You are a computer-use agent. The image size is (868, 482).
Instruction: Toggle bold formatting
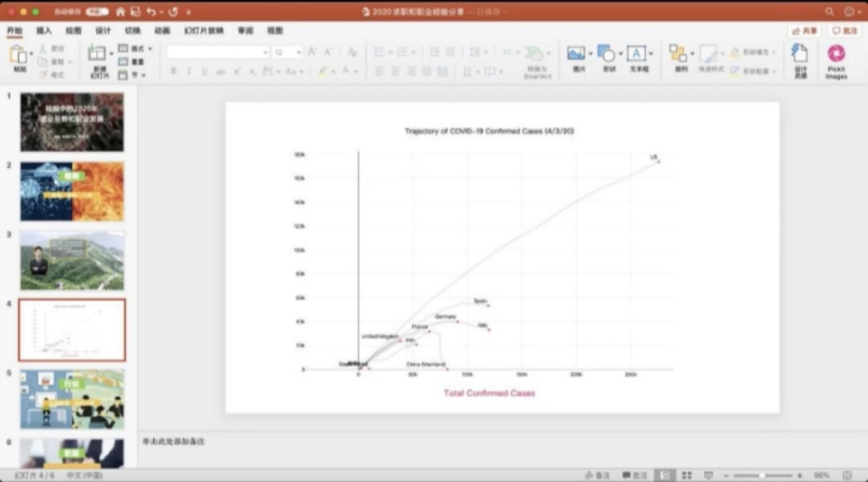click(174, 71)
